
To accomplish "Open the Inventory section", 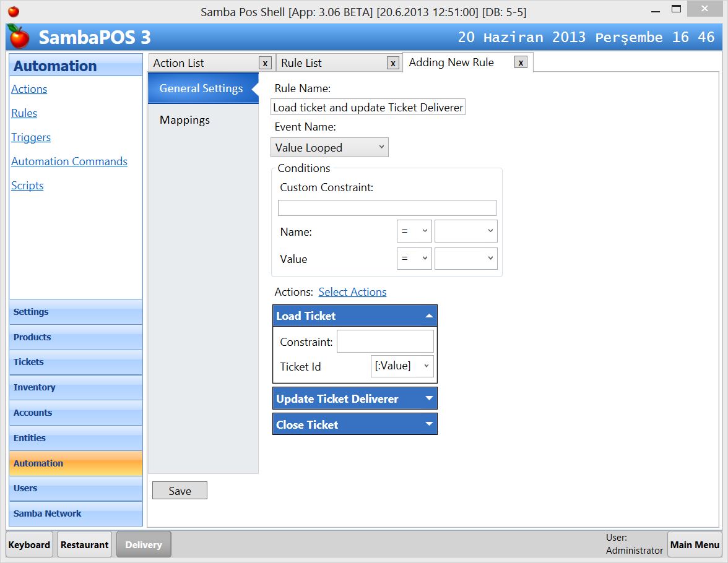I will click(34, 387).
